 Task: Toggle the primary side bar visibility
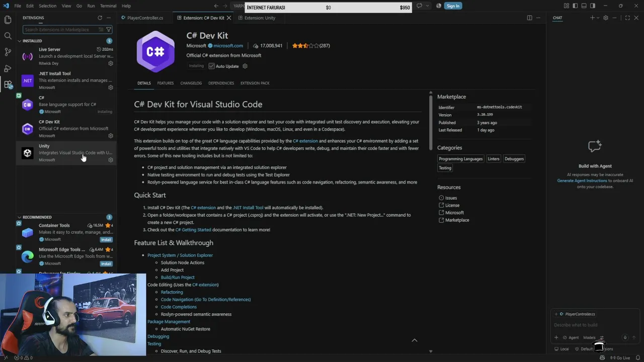point(575,6)
